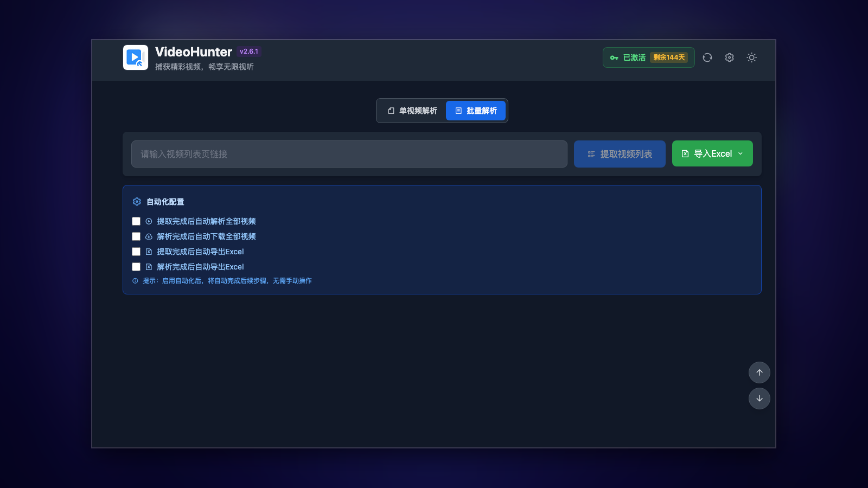
Task: Toggle light theme with sun icon
Action: [x=752, y=57]
